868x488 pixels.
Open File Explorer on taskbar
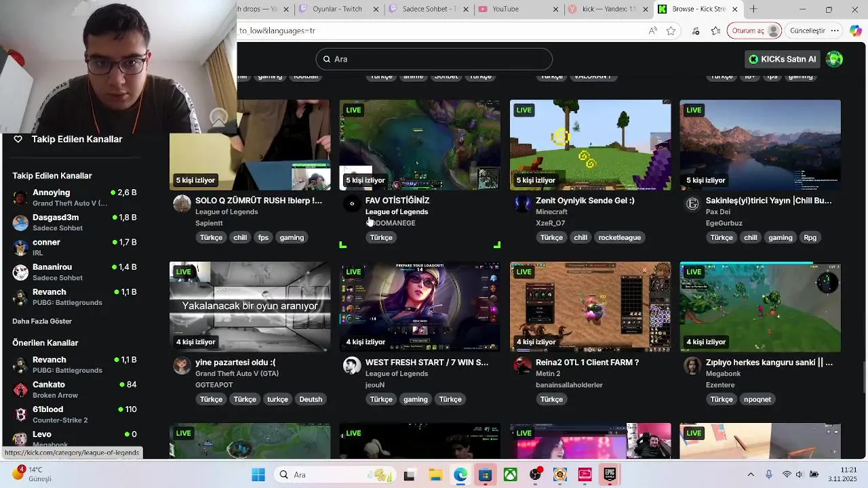point(435,475)
